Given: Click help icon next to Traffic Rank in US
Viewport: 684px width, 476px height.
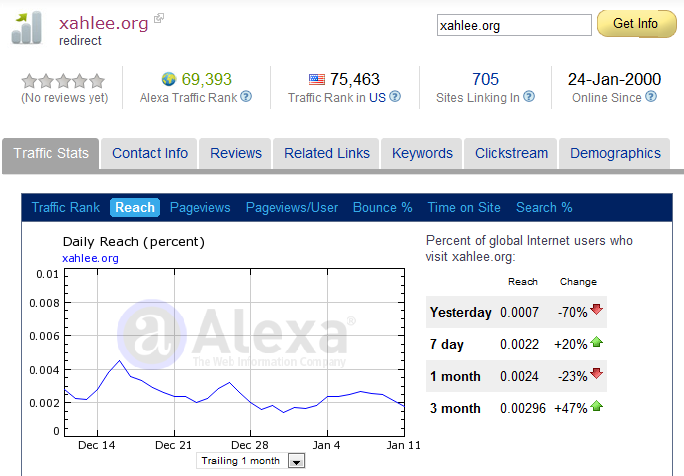Looking at the screenshot, I should click(x=395, y=97).
